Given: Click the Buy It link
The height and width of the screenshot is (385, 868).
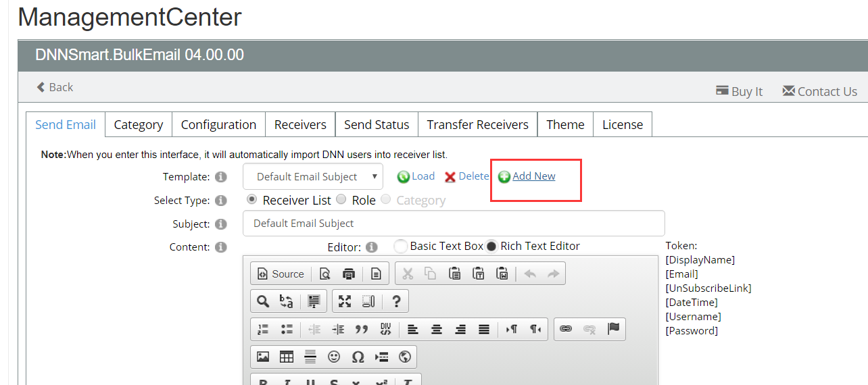Looking at the screenshot, I should pos(739,91).
